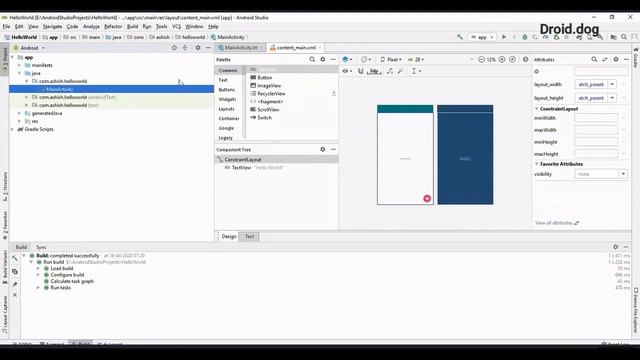Run the app with the green play button
The width and height of the screenshot is (640, 360).
click(x=504, y=37)
